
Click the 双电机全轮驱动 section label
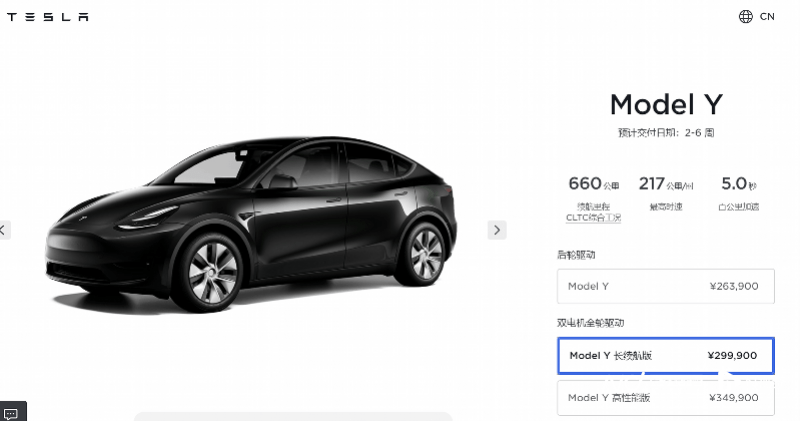tap(590, 323)
